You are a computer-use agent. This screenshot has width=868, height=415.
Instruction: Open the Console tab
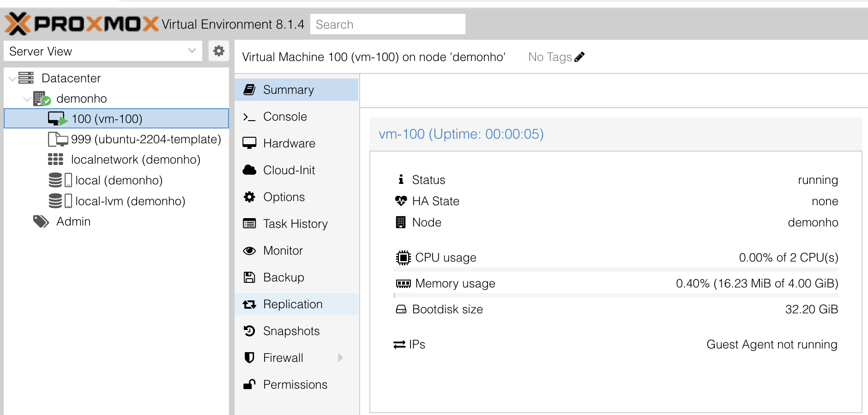(x=285, y=116)
